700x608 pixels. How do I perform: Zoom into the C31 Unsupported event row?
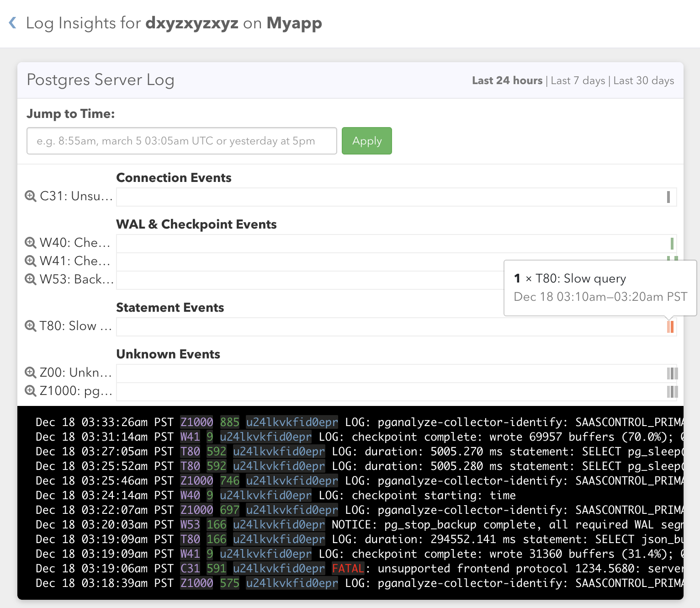pos(31,196)
